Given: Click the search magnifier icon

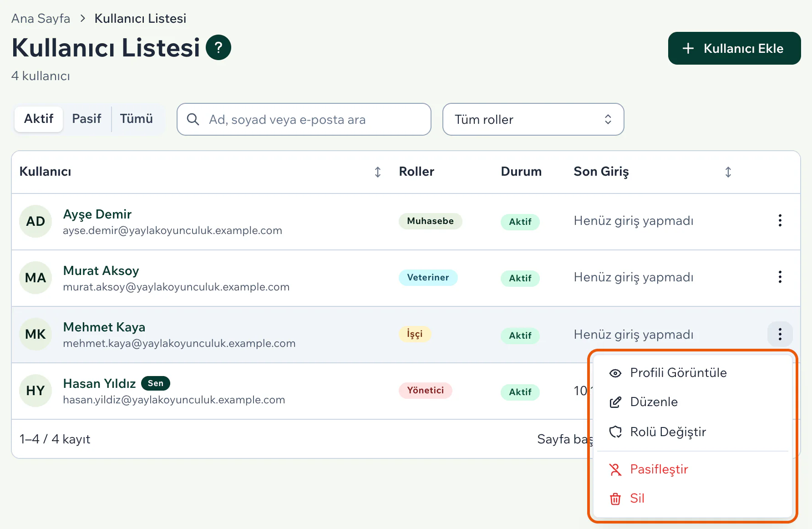Looking at the screenshot, I should [193, 119].
